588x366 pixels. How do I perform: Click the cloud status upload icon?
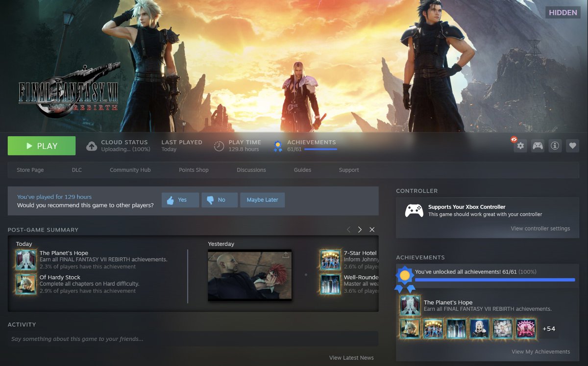click(x=92, y=146)
